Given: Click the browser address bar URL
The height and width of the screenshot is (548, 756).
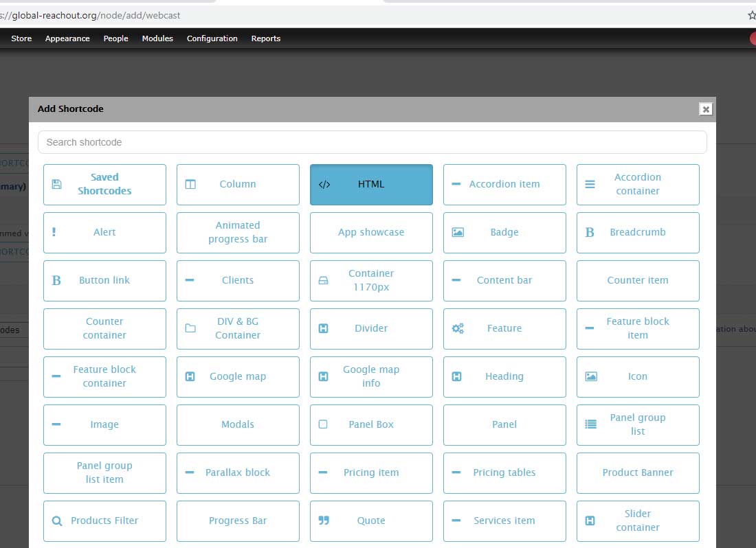Looking at the screenshot, I should pos(91,15).
